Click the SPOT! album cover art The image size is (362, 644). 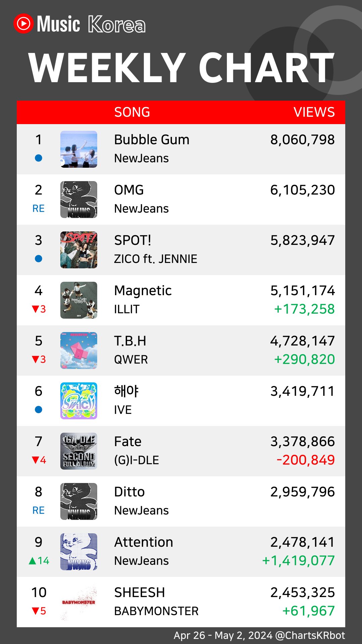click(x=79, y=250)
